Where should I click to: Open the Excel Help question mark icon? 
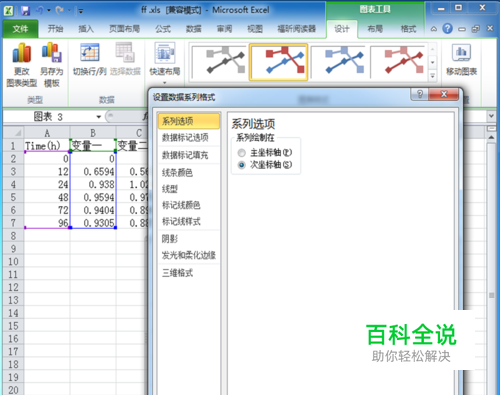point(447,29)
